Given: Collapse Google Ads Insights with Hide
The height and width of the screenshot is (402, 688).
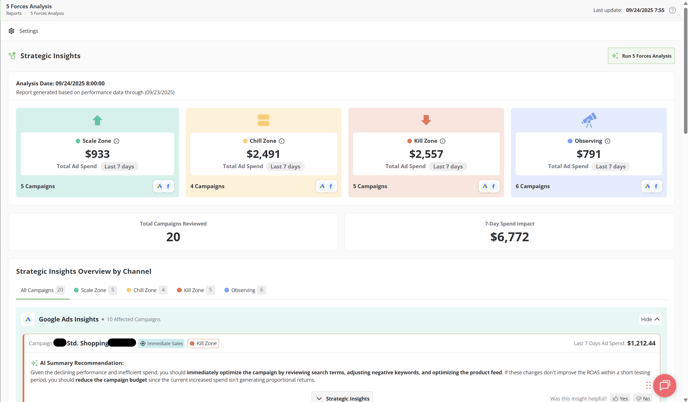Looking at the screenshot, I should [650, 319].
